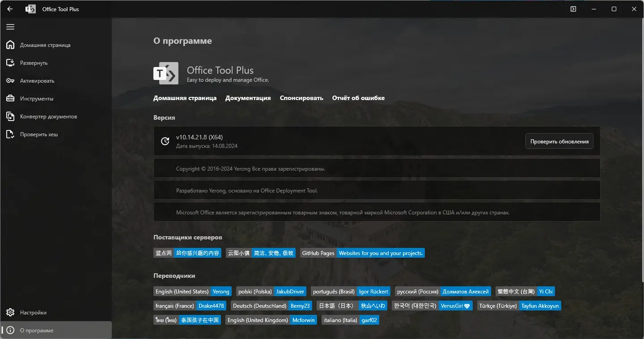Screen dimensions: 644x339
Task: Select italiano (Italia) garf02 tag
Action: pos(350,320)
